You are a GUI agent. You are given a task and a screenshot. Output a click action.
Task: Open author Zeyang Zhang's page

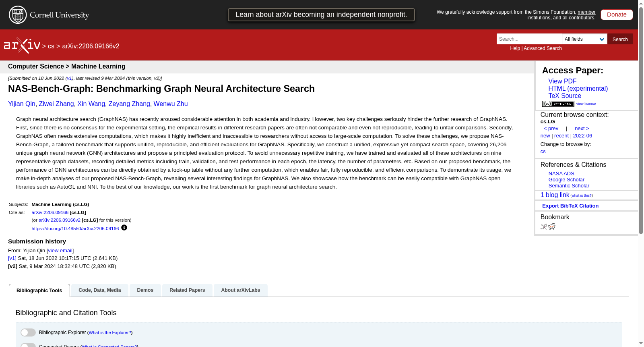click(129, 104)
